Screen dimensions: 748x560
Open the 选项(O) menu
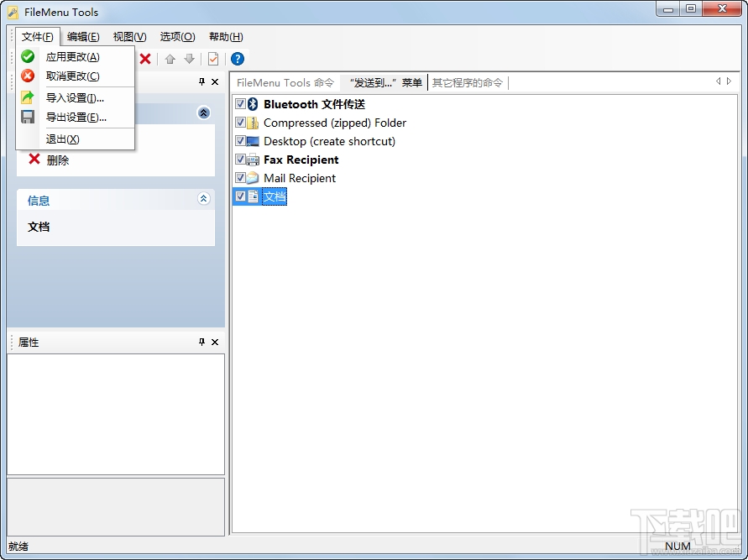[177, 37]
